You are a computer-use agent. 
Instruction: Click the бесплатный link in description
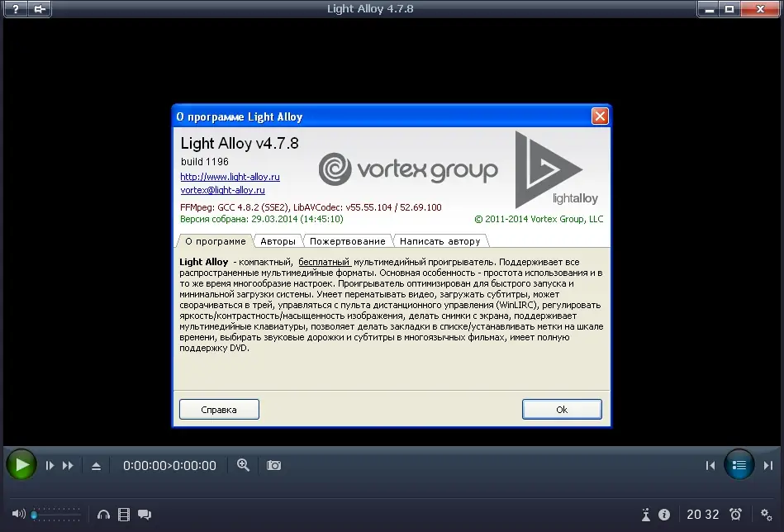tap(324, 262)
